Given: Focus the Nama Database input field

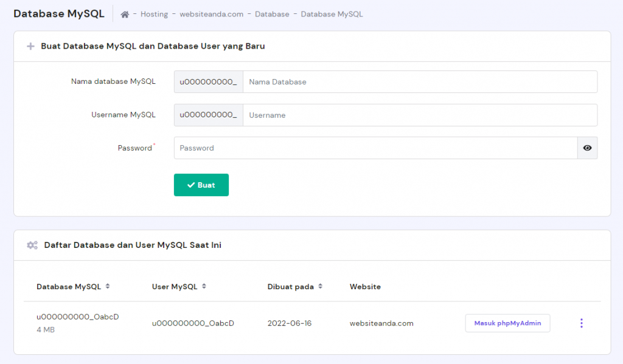Looking at the screenshot, I should pos(419,82).
